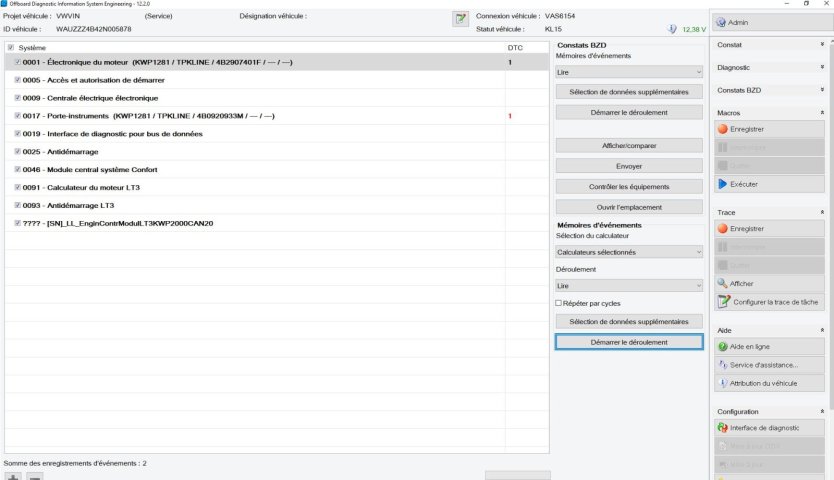Click Démarrer le déroulement under Constats BZD
The width and height of the screenshot is (834, 480).
(629, 113)
